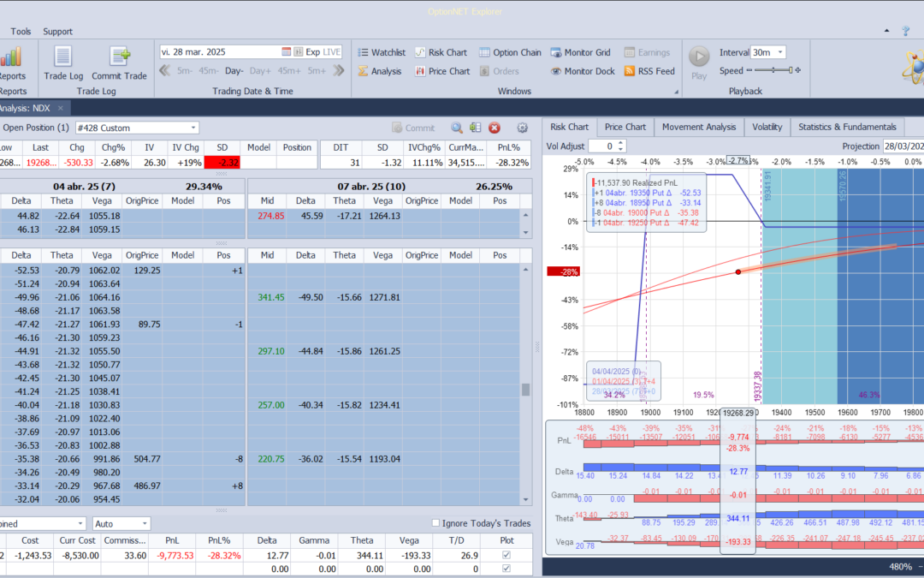Switch to the Volatility tab
The image size is (924, 578).
767,127
